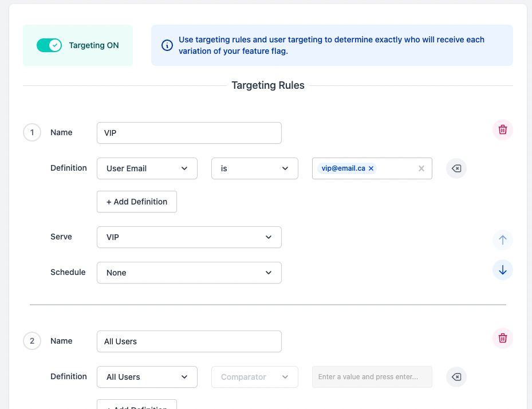532x409 pixels.
Task: Delete the All Users targeting rule
Action: pyautogui.click(x=502, y=339)
